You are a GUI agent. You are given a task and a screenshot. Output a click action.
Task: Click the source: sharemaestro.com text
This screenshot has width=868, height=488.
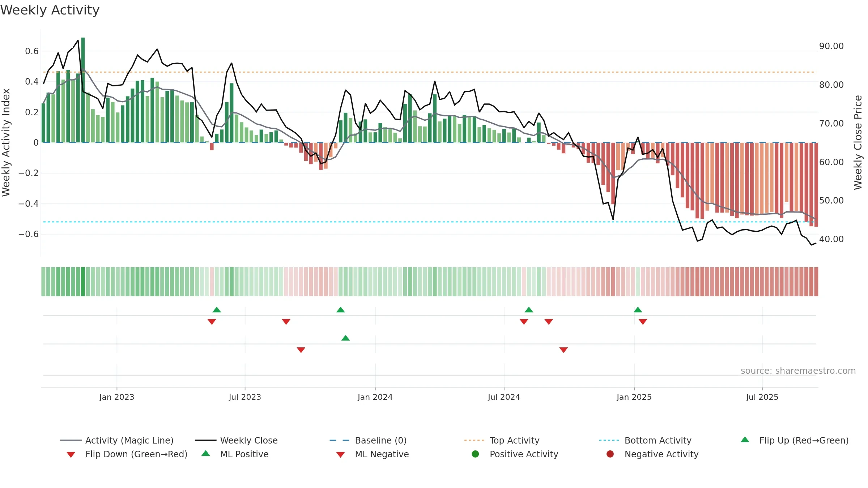(798, 371)
